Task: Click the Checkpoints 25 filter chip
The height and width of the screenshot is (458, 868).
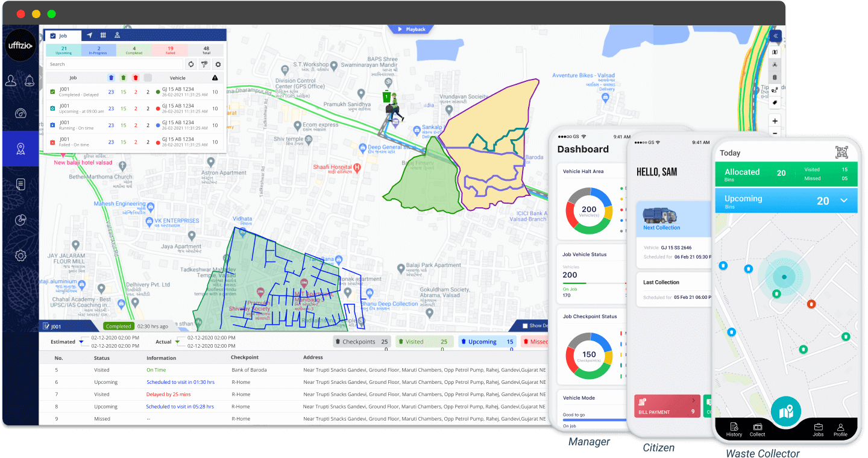Action: coord(362,342)
